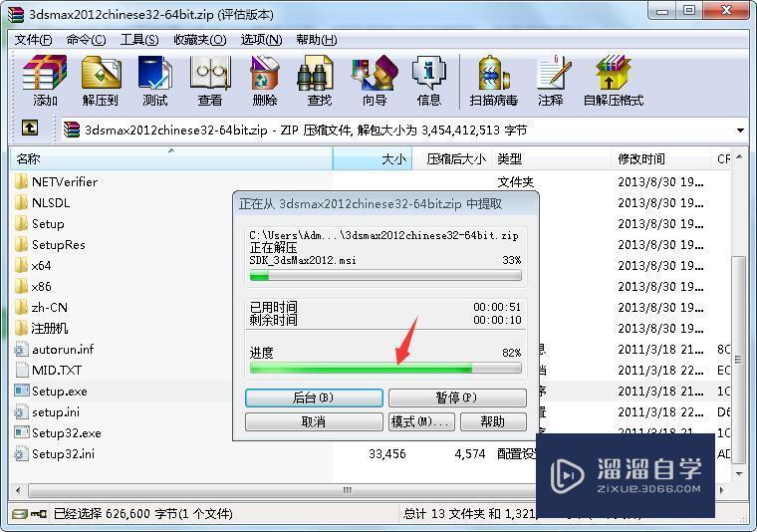Click the Help (帮助) dialog button

coord(493,421)
